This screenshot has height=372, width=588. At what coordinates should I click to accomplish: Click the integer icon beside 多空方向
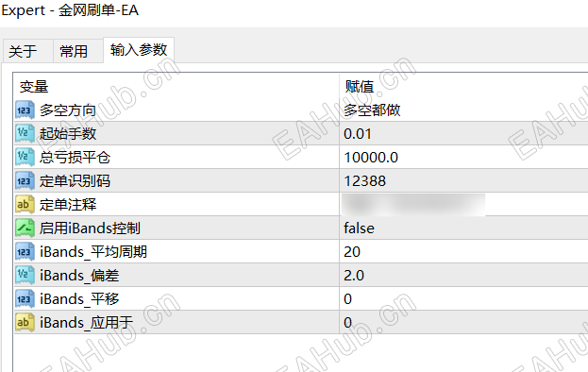(x=25, y=110)
